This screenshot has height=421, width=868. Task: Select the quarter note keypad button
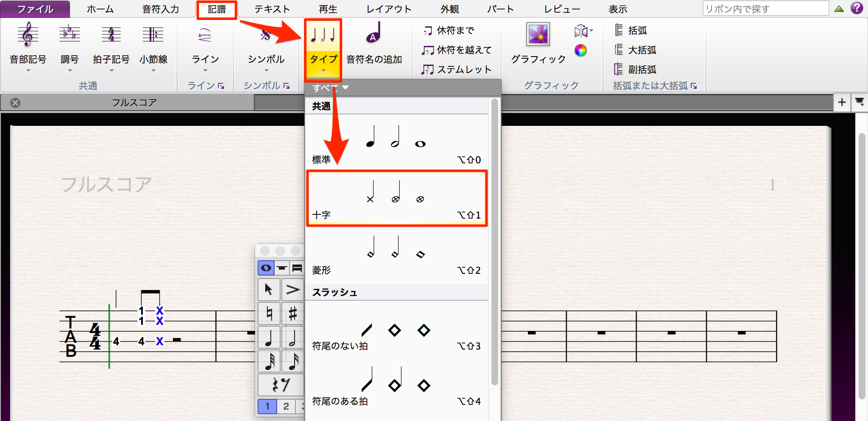[x=269, y=337]
